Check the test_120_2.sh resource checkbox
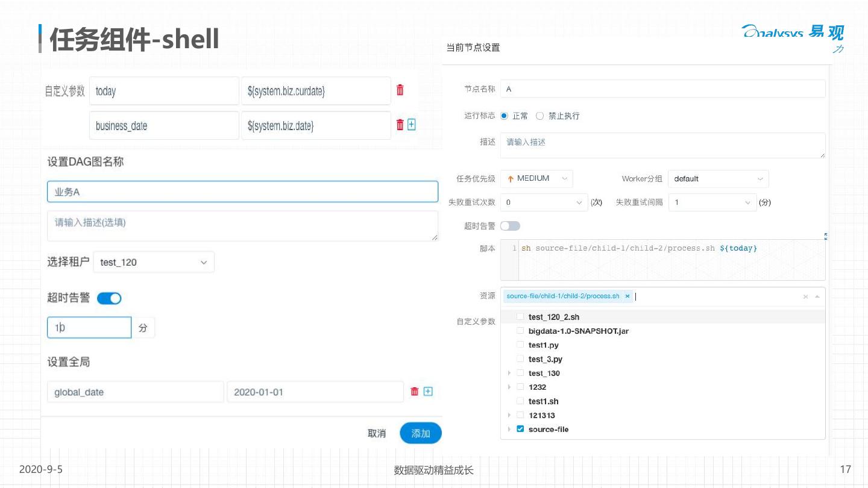This screenshot has height=488, width=868. pos(520,317)
